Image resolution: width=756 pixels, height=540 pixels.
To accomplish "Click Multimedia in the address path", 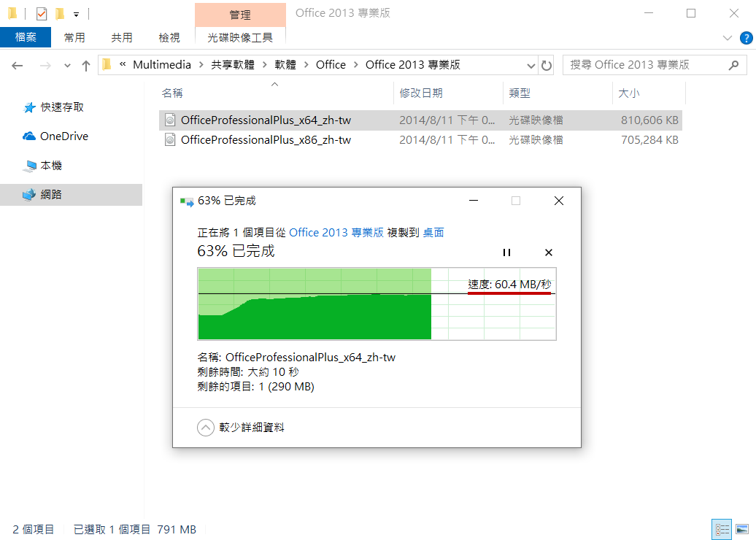I will click(x=162, y=65).
